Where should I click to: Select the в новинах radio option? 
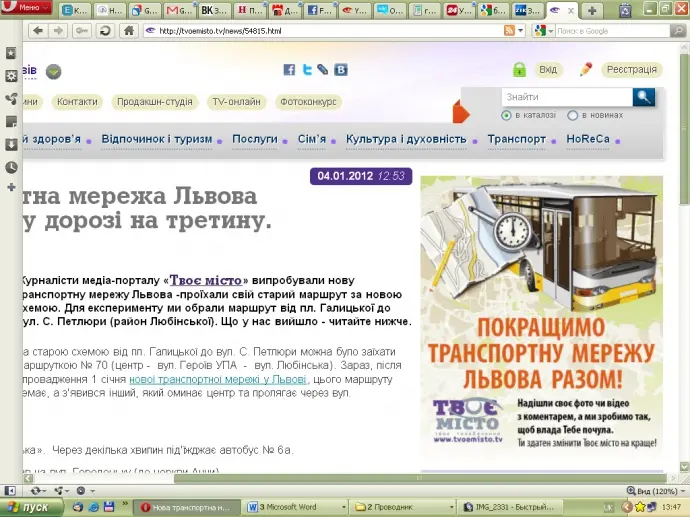tap(572, 115)
